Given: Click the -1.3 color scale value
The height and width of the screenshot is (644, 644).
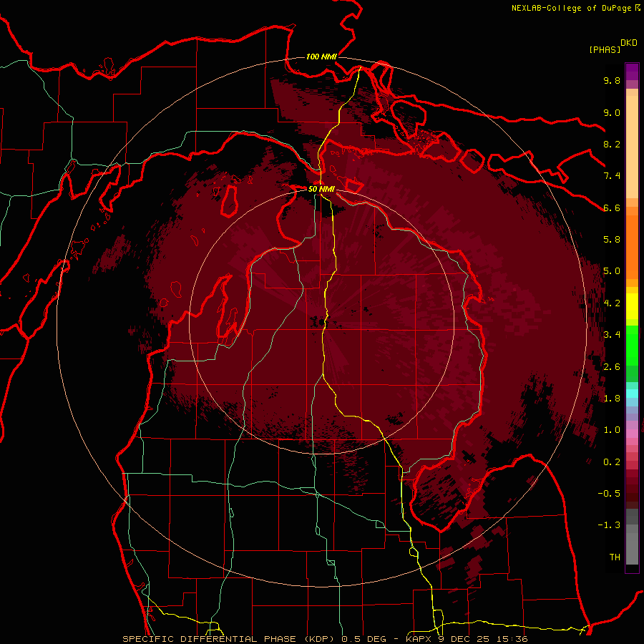Looking at the screenshot, I should click(609, 525).
